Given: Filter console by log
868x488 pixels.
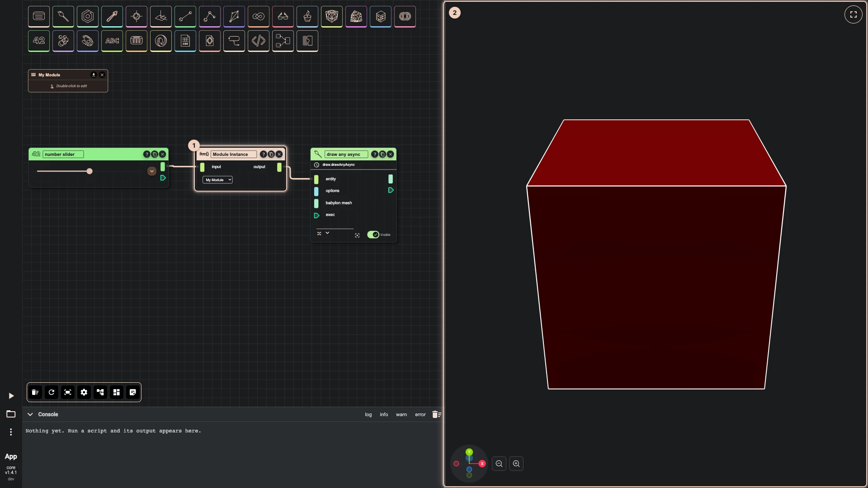Looking at the screenshot, I should (368, 414).
